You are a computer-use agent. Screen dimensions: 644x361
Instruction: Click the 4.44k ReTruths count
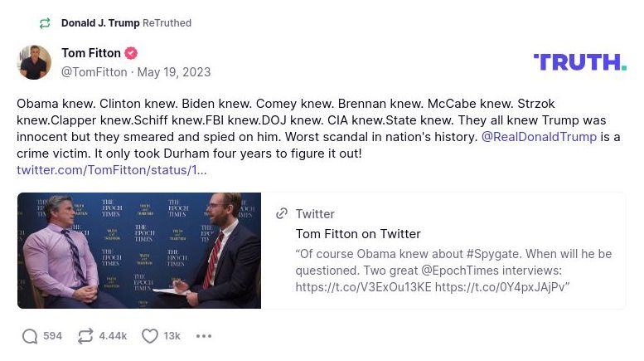pos(113,336)
